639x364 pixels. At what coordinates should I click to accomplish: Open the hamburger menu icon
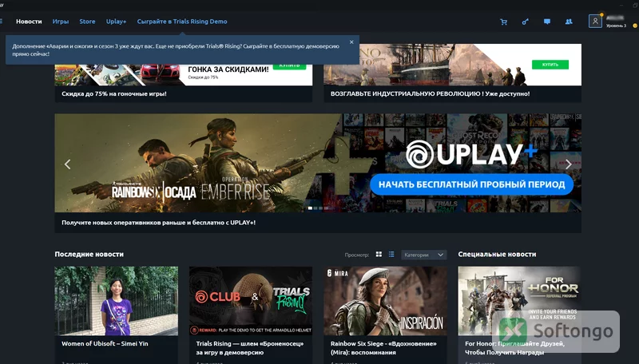[x=2, y=22]
